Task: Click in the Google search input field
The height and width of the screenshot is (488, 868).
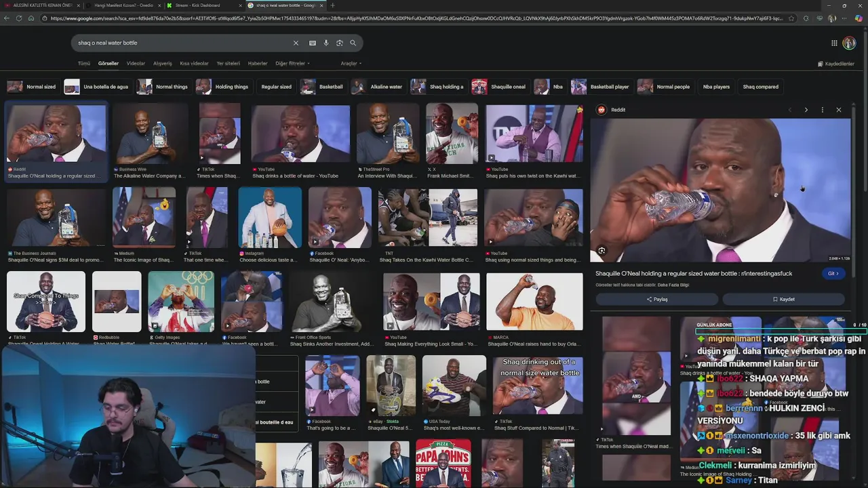Action: pos(183,43)
